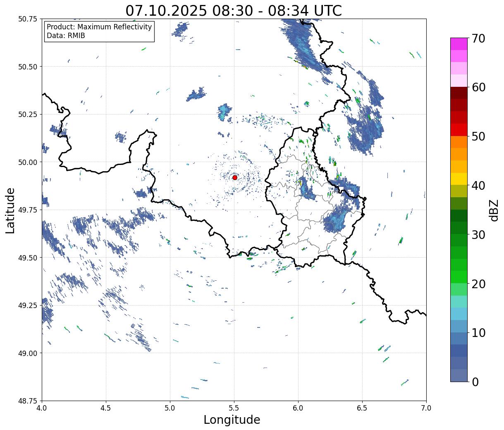Click longitude tick label 5.5
Image resolution: width=504 pixels, height=430 pixels.
point(234,408)
